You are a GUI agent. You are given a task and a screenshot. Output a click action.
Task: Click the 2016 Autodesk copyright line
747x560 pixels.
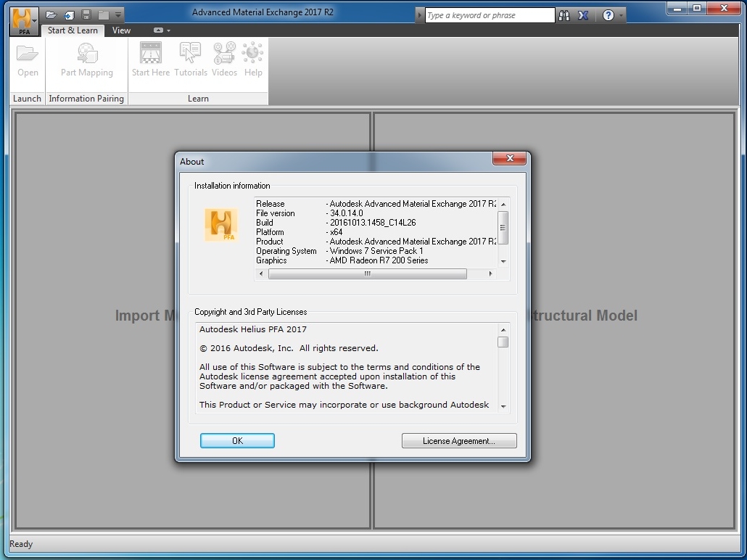289,348
